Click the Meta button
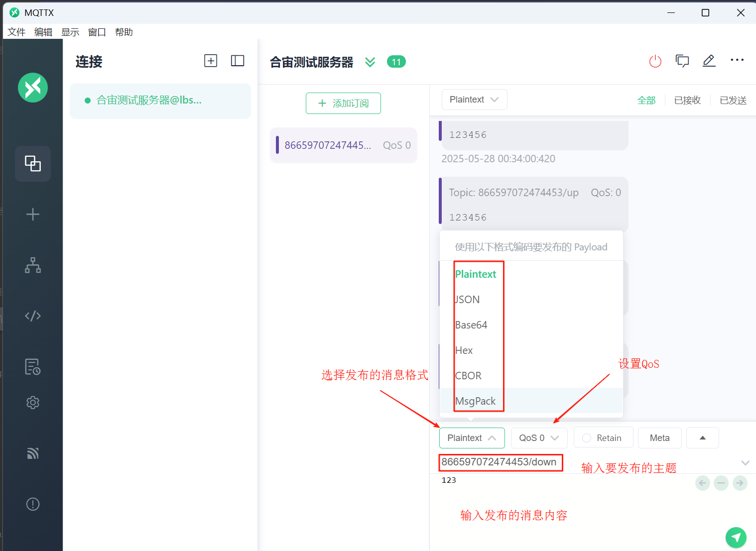Screen dimensions: 756x551 tap(659, 438)
